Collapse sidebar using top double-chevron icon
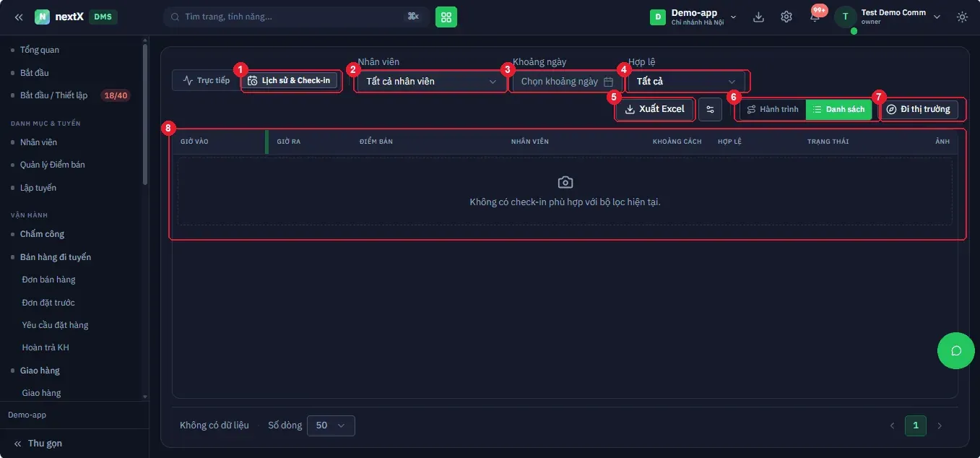This screenshot has width=980, height=458. pos(19,17)
